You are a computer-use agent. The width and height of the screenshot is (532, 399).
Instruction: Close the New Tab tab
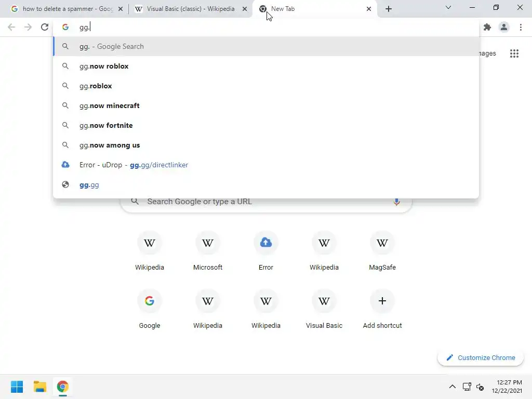[368, 9]
